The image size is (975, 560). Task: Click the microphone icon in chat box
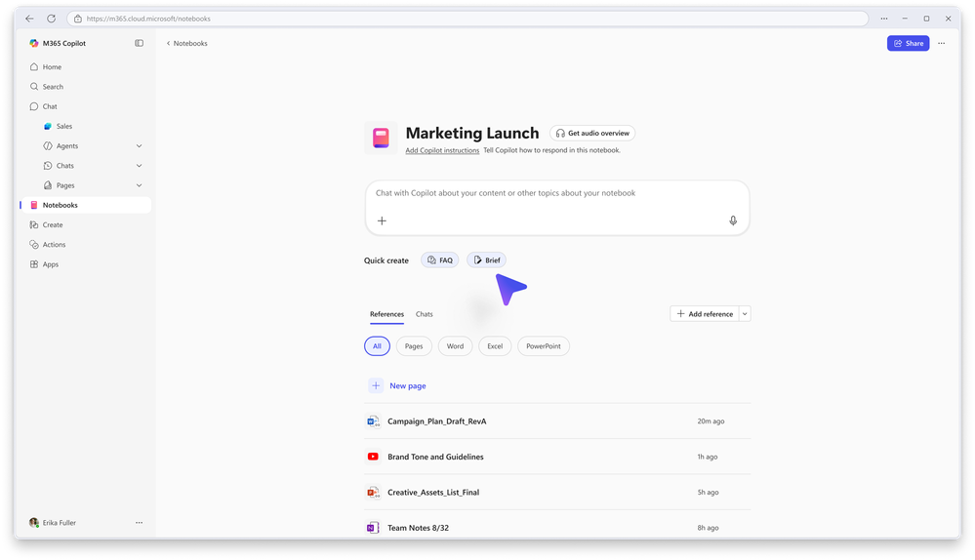click(x=733, y=220)
